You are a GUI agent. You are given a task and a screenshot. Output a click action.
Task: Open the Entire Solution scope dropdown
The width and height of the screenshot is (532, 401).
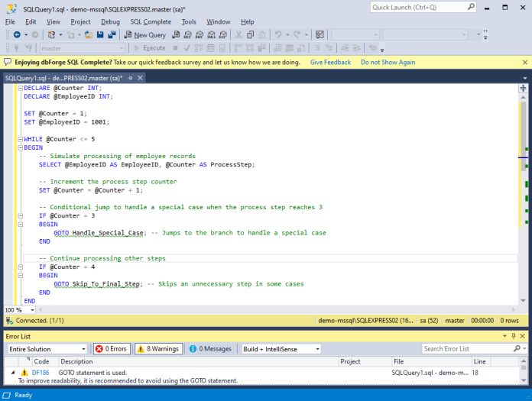pos(47,349)
